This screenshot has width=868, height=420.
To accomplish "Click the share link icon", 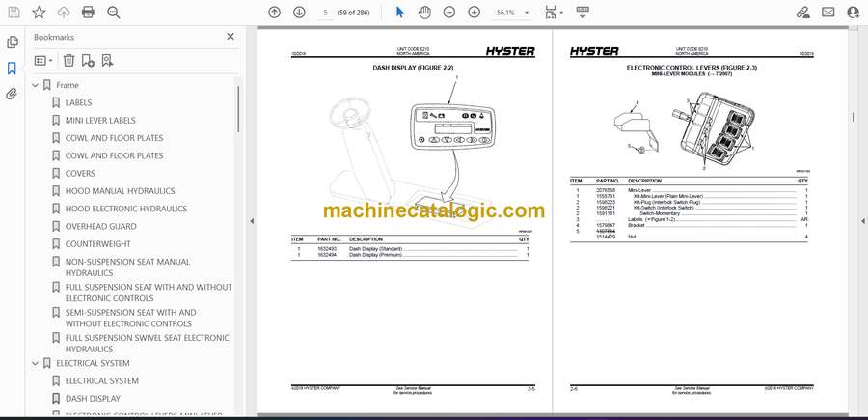I will click(x=802, y=13).
